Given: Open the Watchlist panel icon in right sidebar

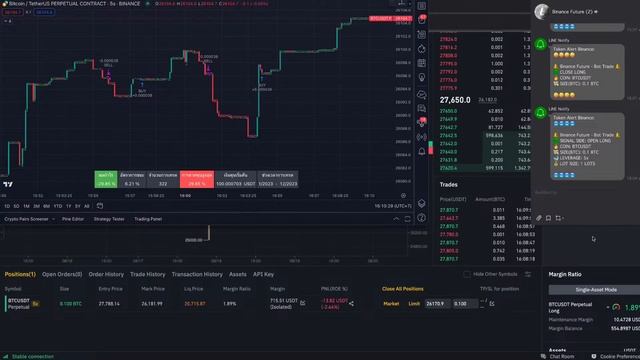Looking at the screenshot, I should pos(422,6).
